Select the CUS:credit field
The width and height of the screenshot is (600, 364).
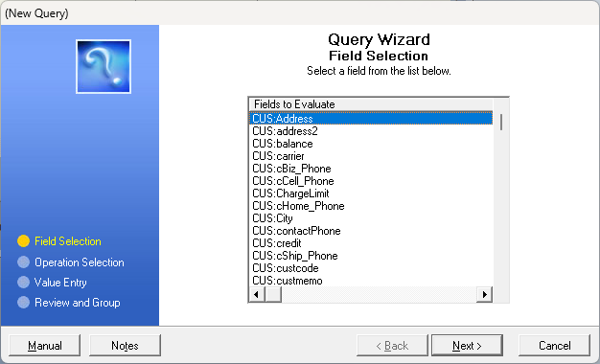pos(371,242)
